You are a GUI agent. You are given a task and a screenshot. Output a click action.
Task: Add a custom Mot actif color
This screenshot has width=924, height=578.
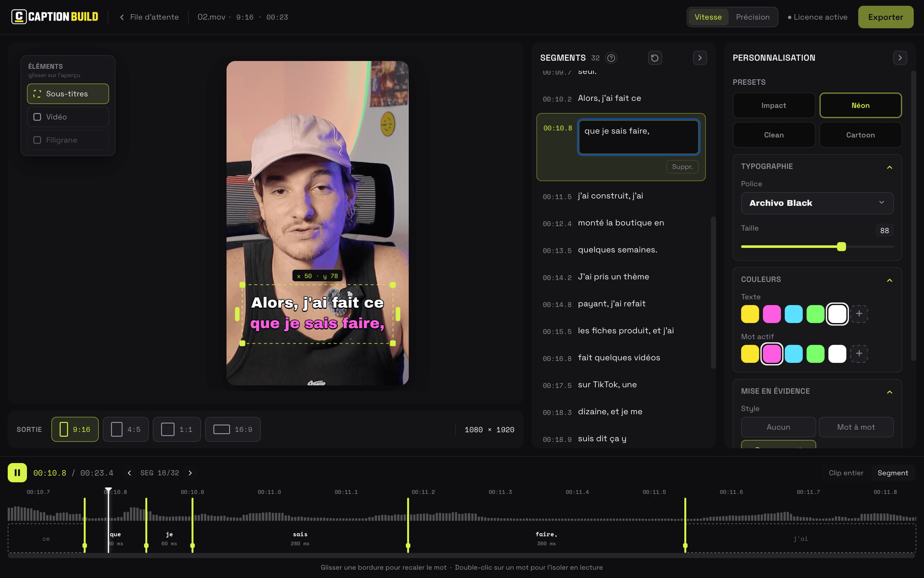tap(859, 354)
